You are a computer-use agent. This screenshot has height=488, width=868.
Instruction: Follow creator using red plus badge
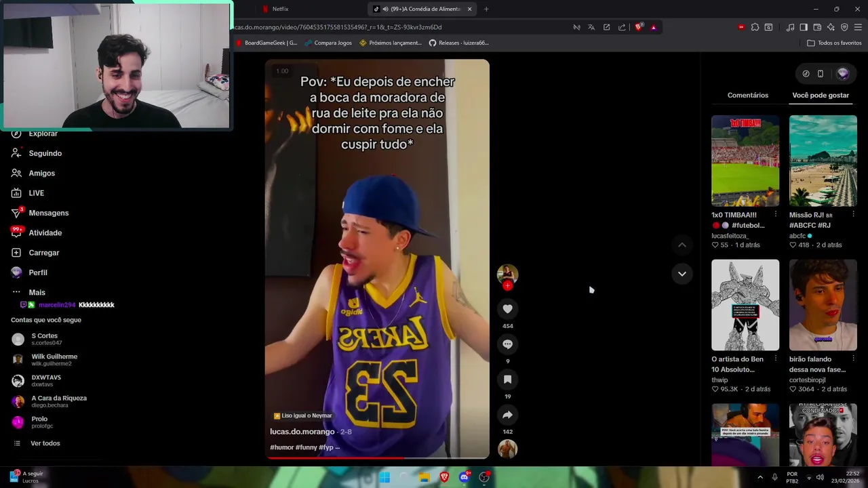coord(507,285)
